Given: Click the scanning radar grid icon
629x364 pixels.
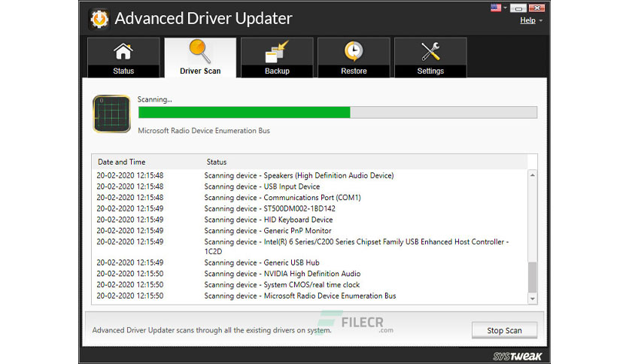Looking at the screenshot, I should pyautogui.click(x=112, y=114).
